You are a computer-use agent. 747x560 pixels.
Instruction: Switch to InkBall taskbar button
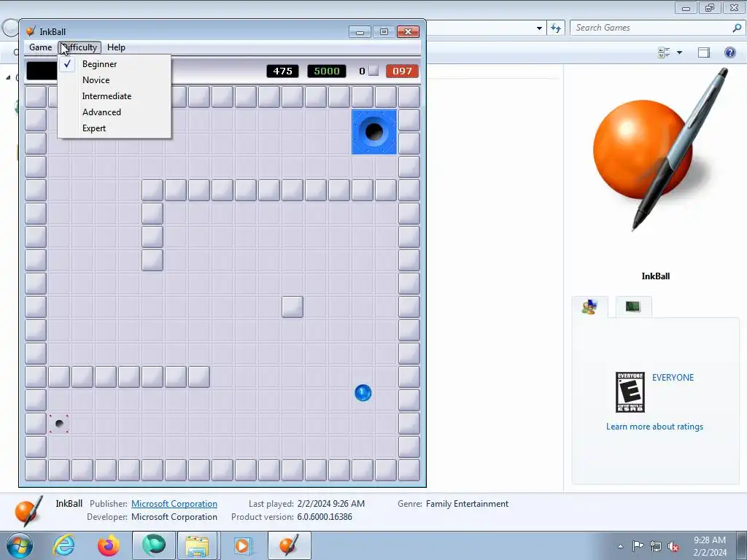point(290,545)
